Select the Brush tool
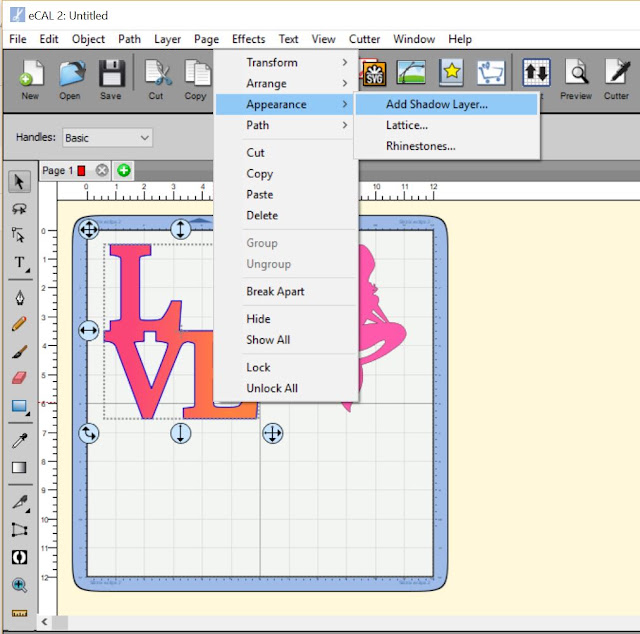This screenshot has height=634, width=640. [x=19, y=351]
